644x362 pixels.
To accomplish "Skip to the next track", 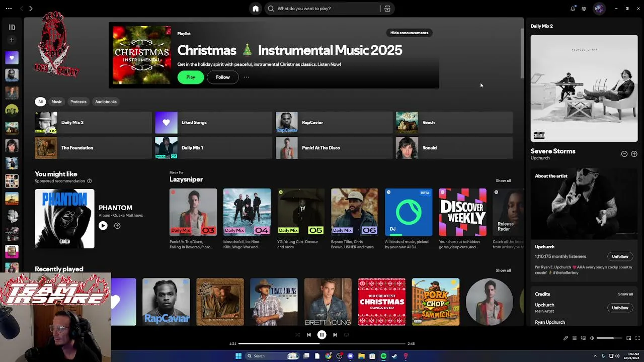I will pyautogui.click(x=335, y=335).
